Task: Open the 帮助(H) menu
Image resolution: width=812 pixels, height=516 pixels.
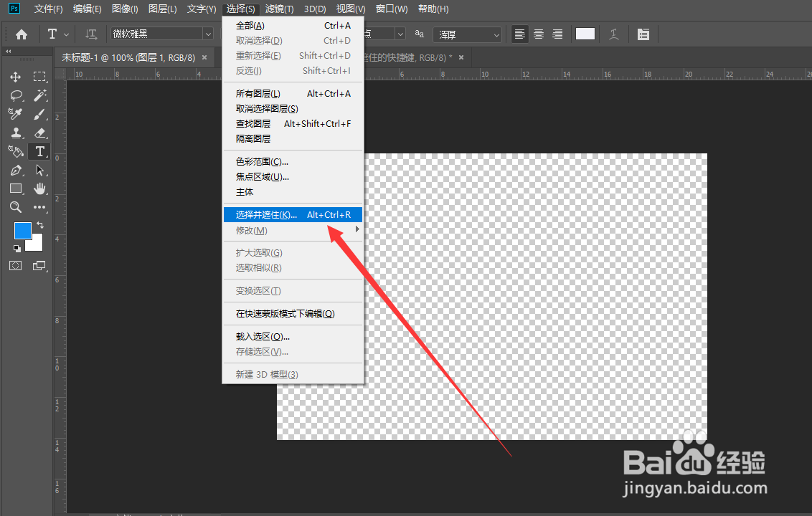Action: point(433,9)
